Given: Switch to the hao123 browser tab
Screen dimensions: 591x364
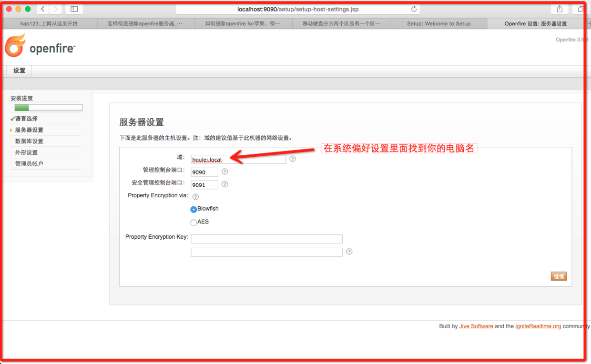Looking at the screenshot, I should tap(49, 23).
